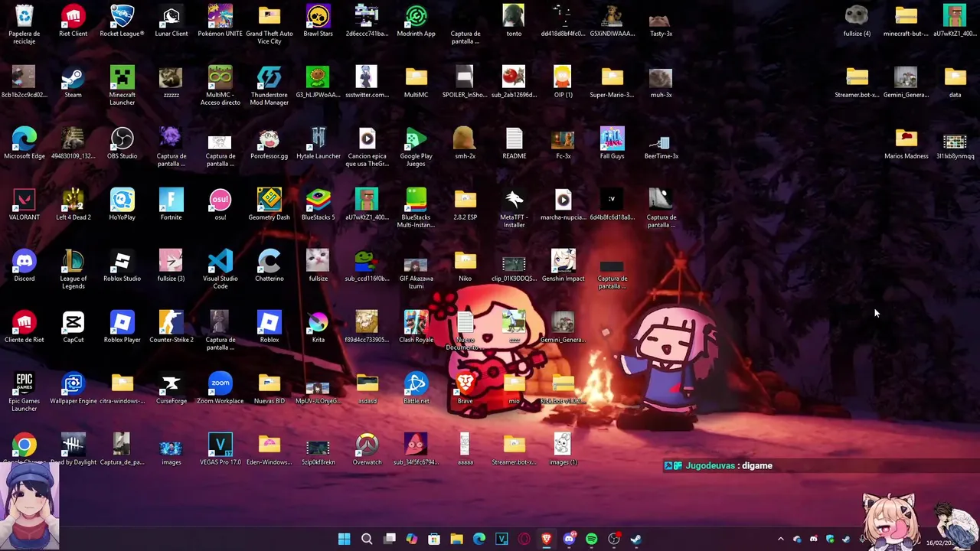Open the CapCut desktop shortcut
This screenshot has width=980, height=551.
tap(73, 327)
